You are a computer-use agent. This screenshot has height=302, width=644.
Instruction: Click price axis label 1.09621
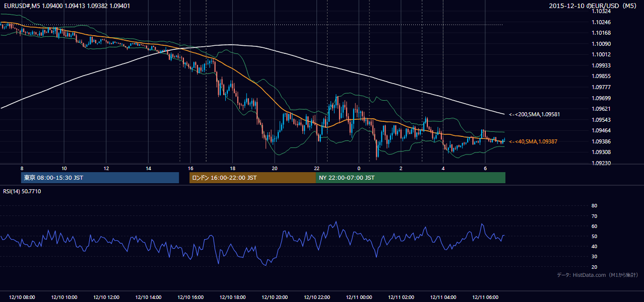click(x=600, y=109)
